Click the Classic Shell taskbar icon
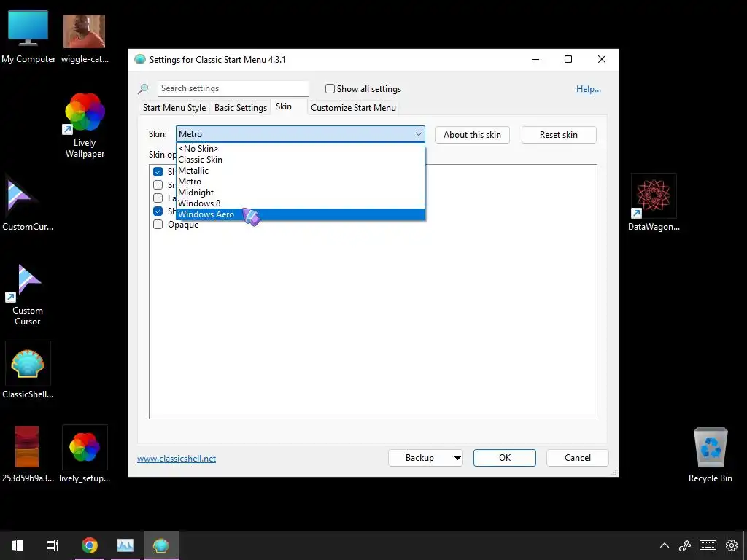The height and width of the screenshot is (560, 747). (x=161, y=545)
